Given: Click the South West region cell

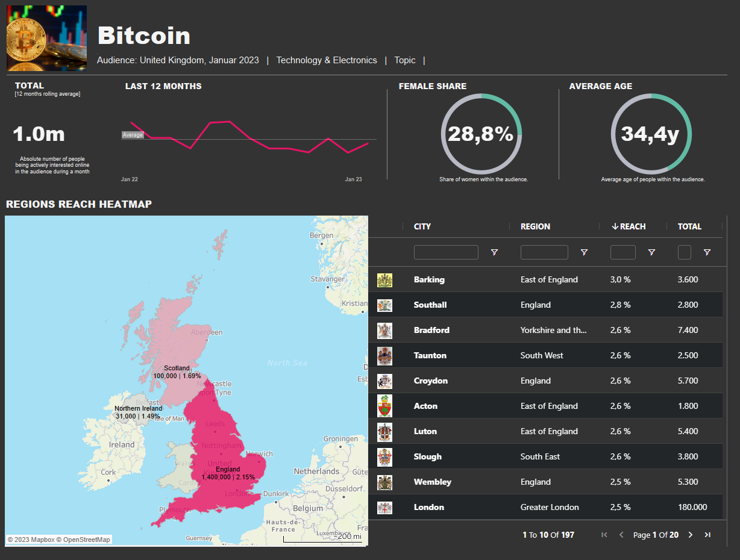Looking at the screenshot, I should pyautogui.click(x=542, y=355).
